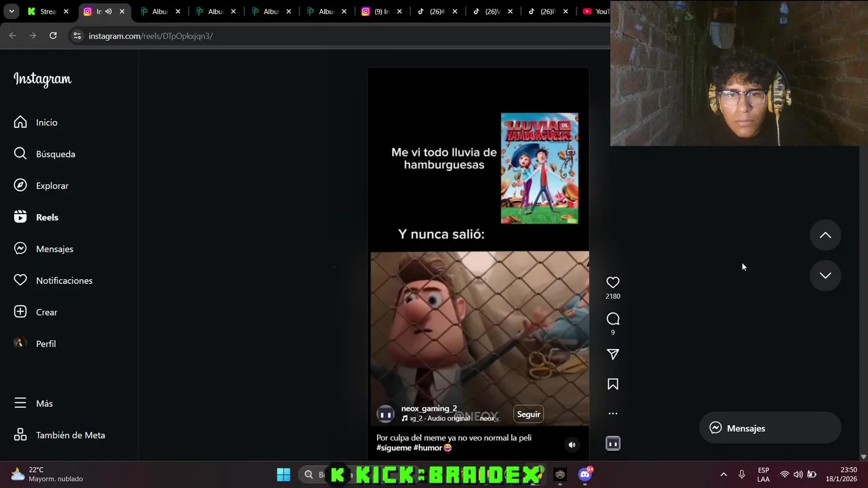Open weather widget showing 22°C
Viewport: 868px width, 488px height.
[47, 474]
